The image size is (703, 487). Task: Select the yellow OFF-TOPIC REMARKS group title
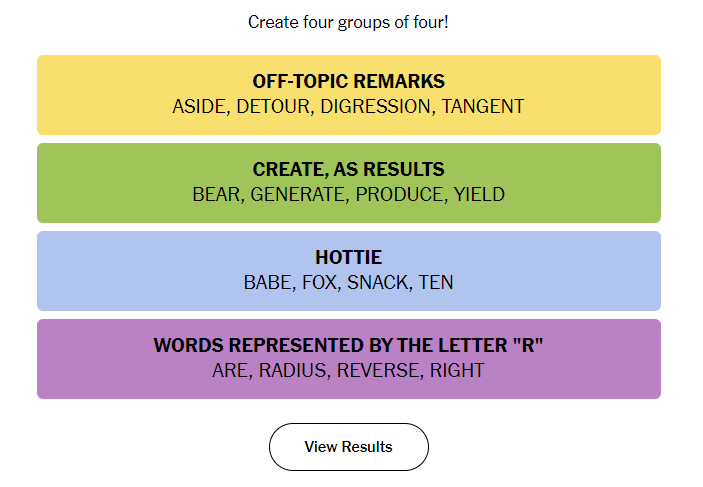(348, 81)
